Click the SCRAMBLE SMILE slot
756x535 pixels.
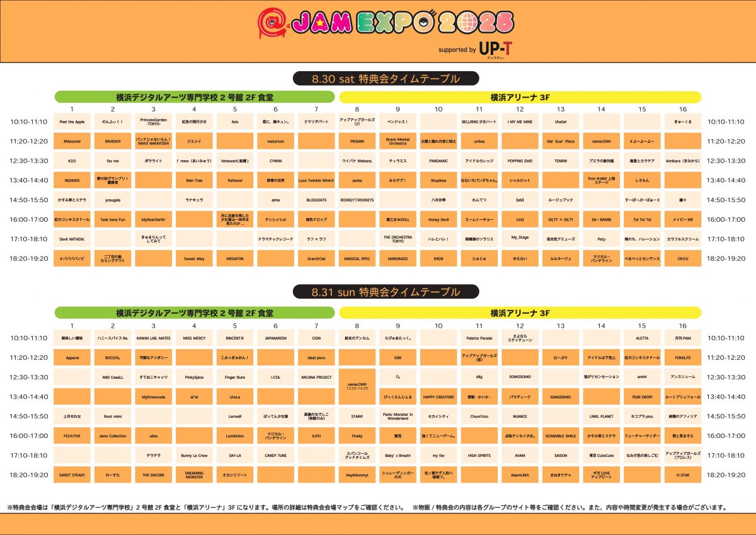tap(560, 435)
